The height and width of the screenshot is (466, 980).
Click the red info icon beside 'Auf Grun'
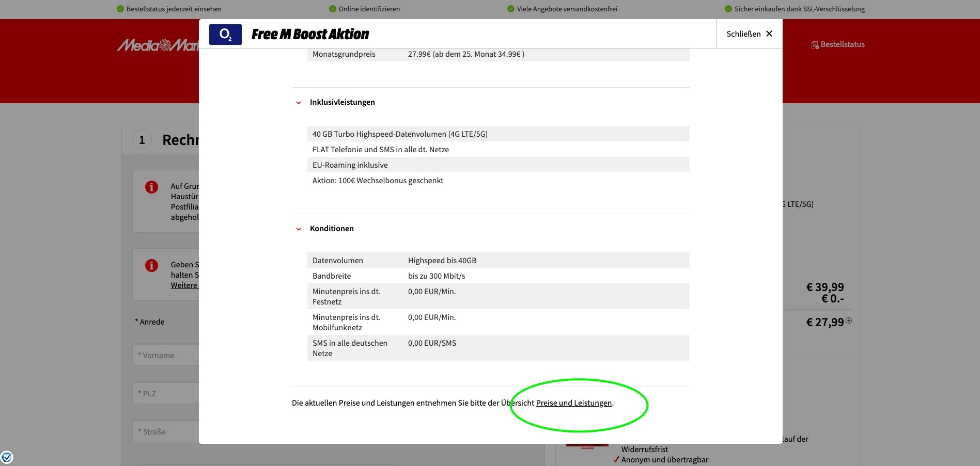click(151, 187)
